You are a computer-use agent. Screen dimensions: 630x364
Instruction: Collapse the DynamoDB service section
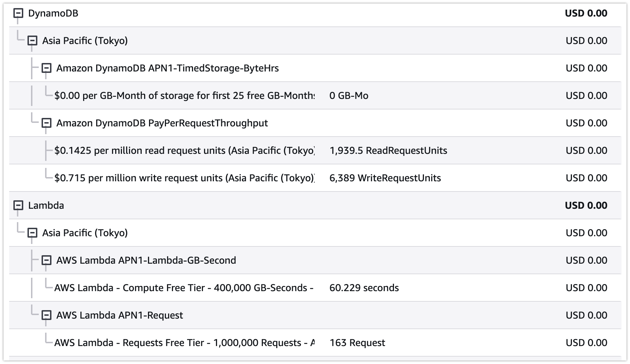[x=18, y=13]
